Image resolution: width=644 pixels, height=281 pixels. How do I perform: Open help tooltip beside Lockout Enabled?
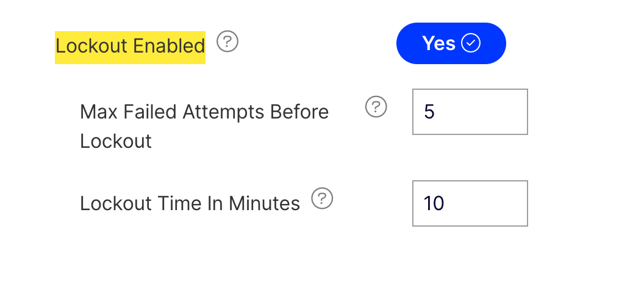click(227, 42)
